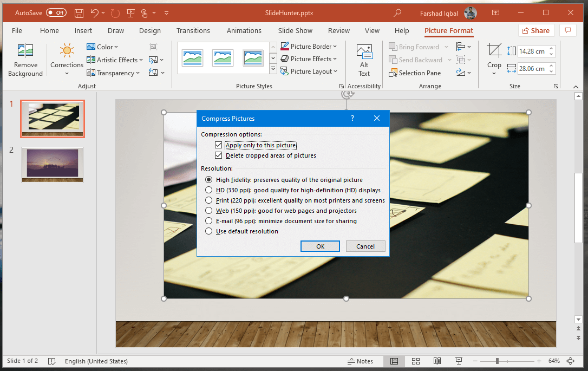Uncheck Apply only to this picture
Viewport: 588px width, 371px height.
pos(219,145)
